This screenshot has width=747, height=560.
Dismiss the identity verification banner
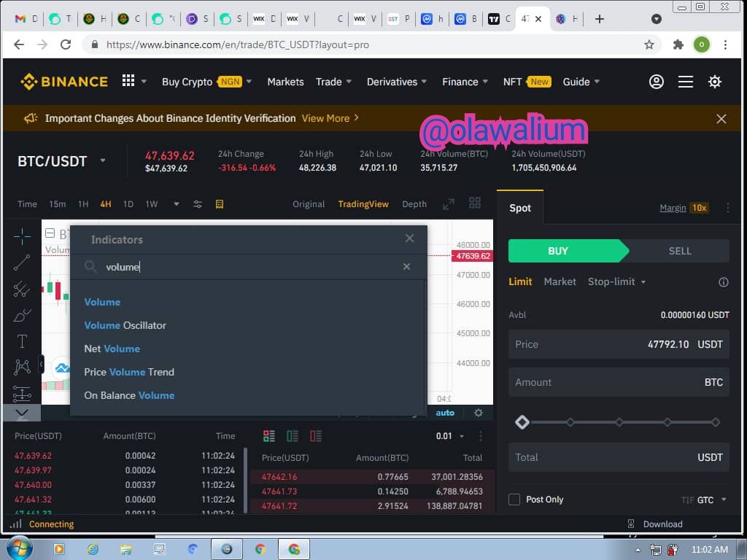(x=721, y=119)
